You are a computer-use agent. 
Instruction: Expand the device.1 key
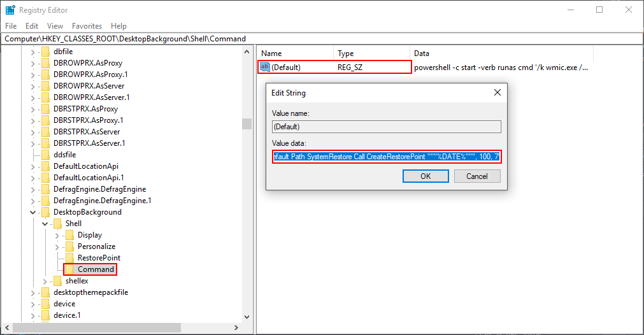(x=33, y=316)
